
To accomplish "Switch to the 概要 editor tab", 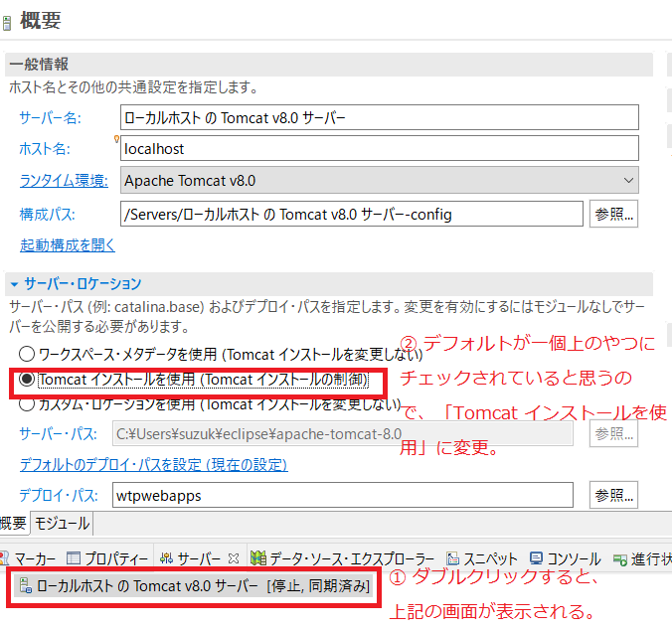I will click(x=13, y=523).
